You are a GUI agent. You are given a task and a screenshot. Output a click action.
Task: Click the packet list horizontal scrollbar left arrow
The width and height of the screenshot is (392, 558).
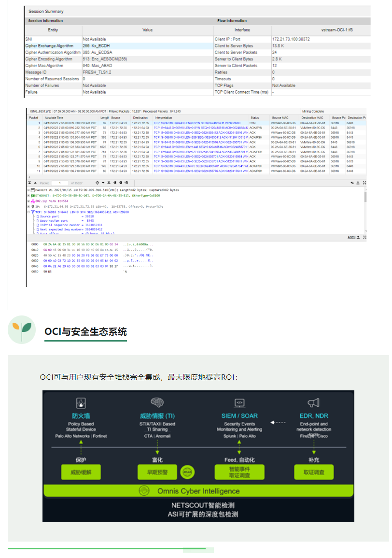[29, 177]
